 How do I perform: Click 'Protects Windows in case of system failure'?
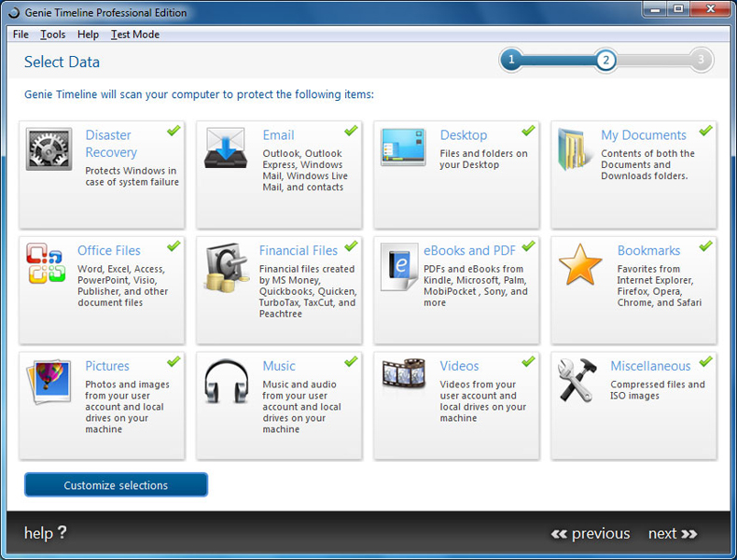[132, 176]
